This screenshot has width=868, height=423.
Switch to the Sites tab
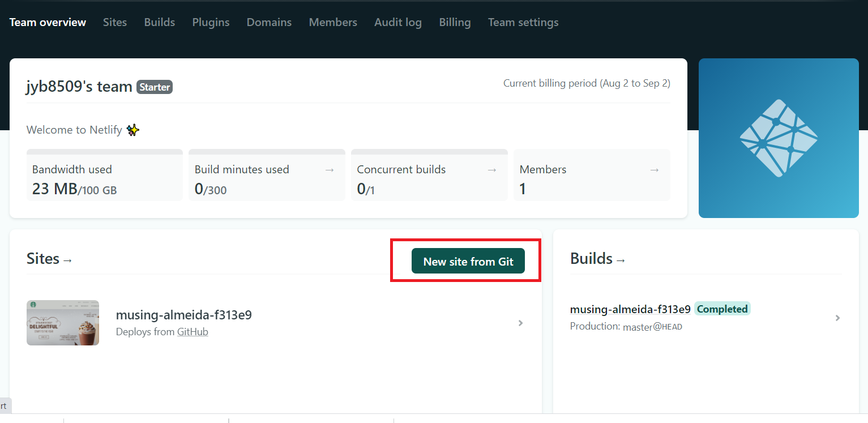point(115,22)
